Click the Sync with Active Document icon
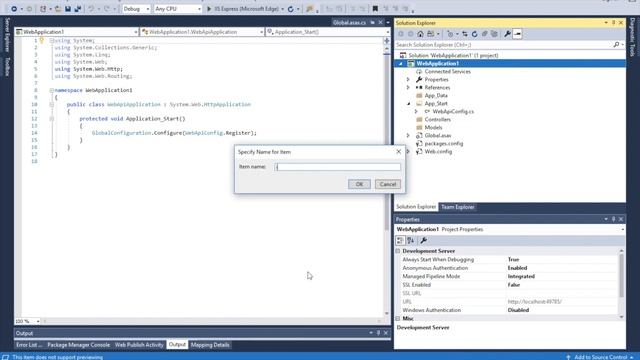Image resolution: width=640 pixels, height=360 pixels. (465, 34)
